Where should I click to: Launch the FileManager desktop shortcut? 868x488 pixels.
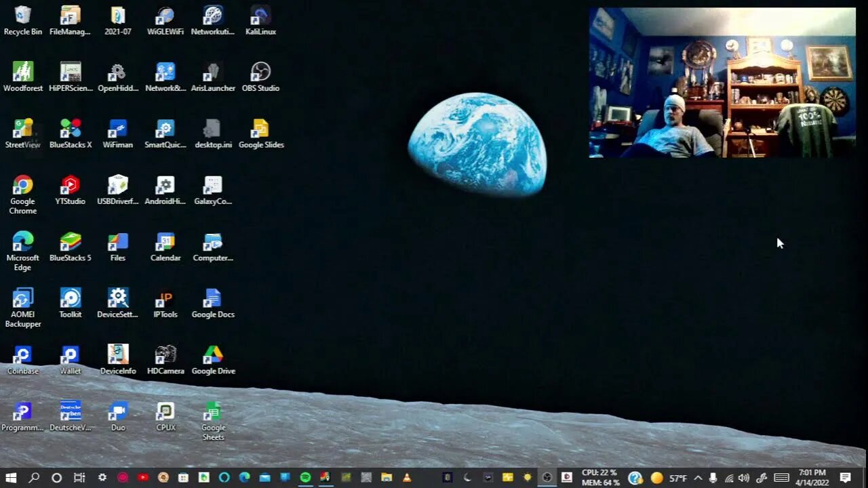(x=71, y=20)
